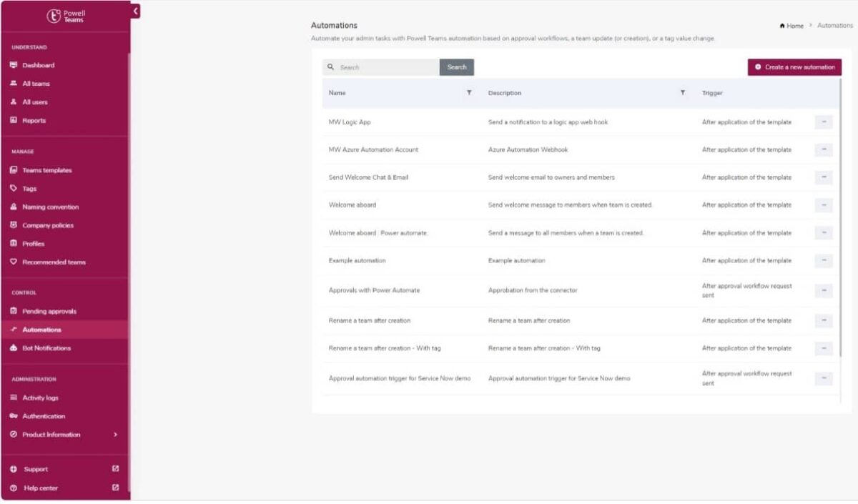Image resolution: width=858 pixels, height=504 pixels.
Task: Click the All teams icon
Action: tap(14, 84)
